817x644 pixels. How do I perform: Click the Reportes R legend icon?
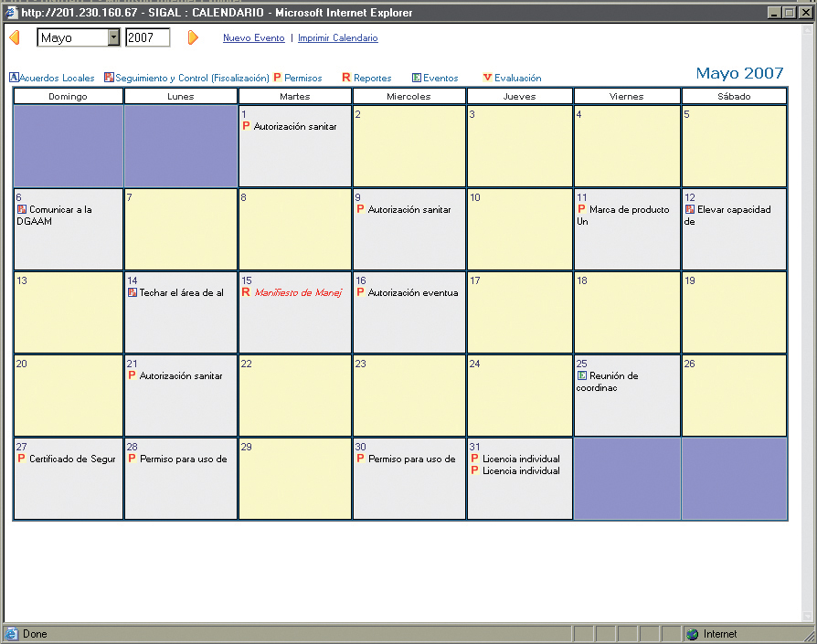[346, 79]
